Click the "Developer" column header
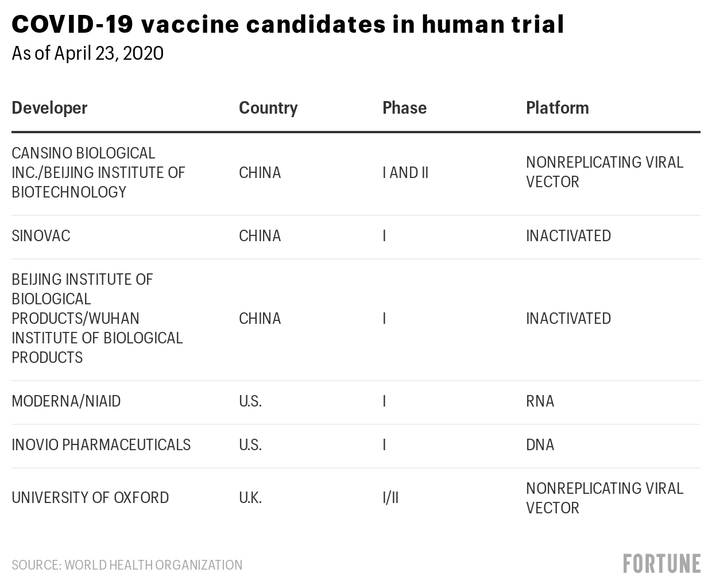Image resolution: width=712 pixels, height=588 pixels. point(49,108)
